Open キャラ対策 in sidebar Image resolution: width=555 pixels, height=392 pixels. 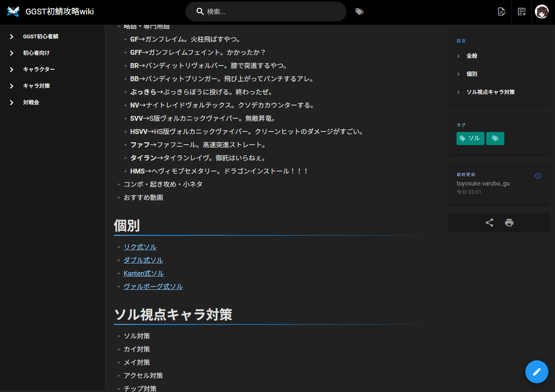coord(36,86)
